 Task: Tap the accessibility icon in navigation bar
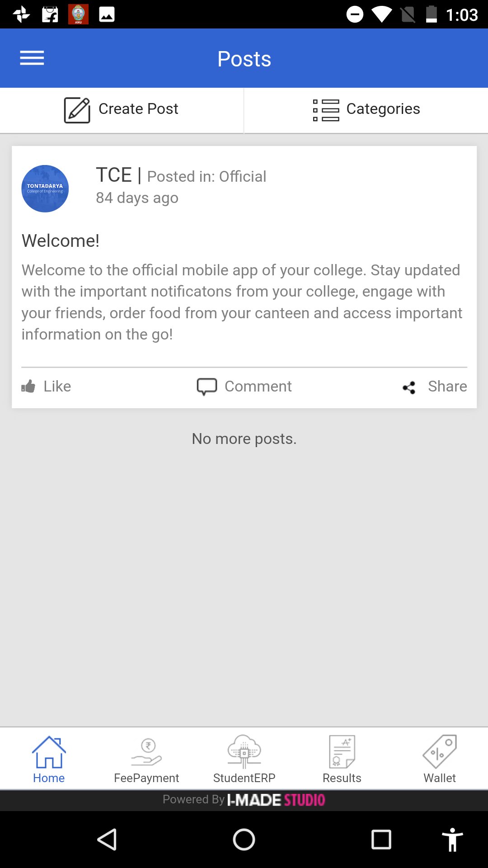[452, 840]
